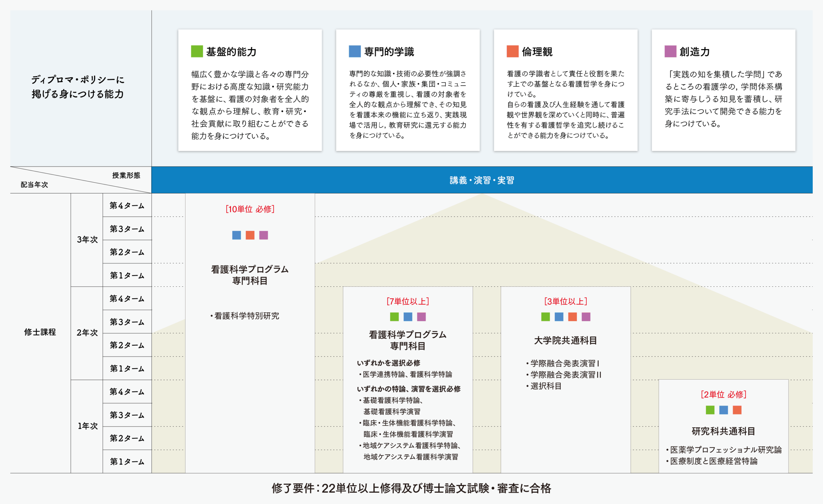Click the blue square beside 専門的学識
The width and height of the screenshot is (823, 504).
point(355,51)
